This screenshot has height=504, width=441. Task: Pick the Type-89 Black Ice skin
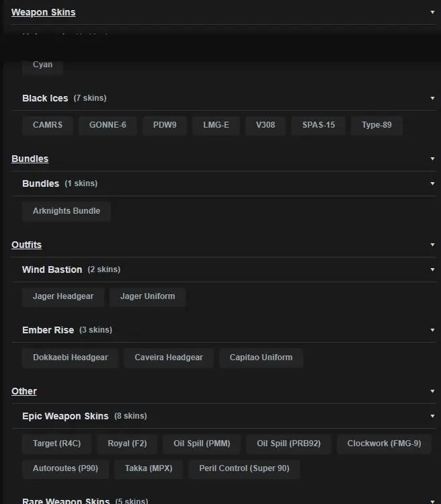[x=376, y=125]
